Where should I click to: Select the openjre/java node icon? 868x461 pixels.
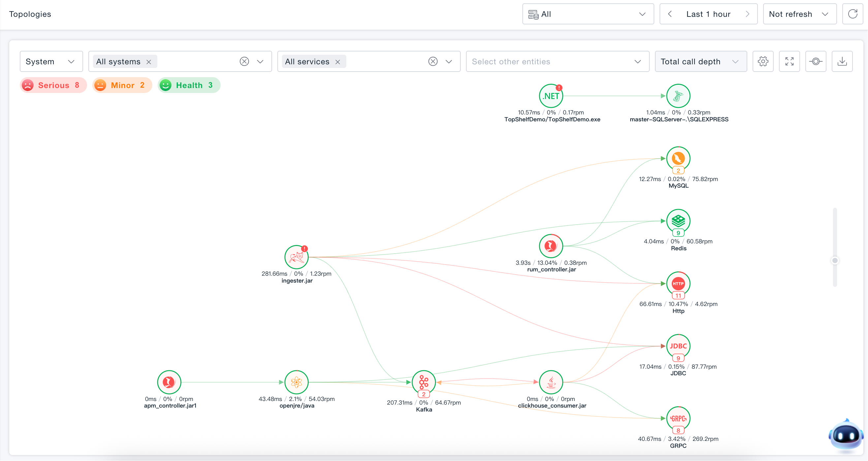click(x=296, y=382)
